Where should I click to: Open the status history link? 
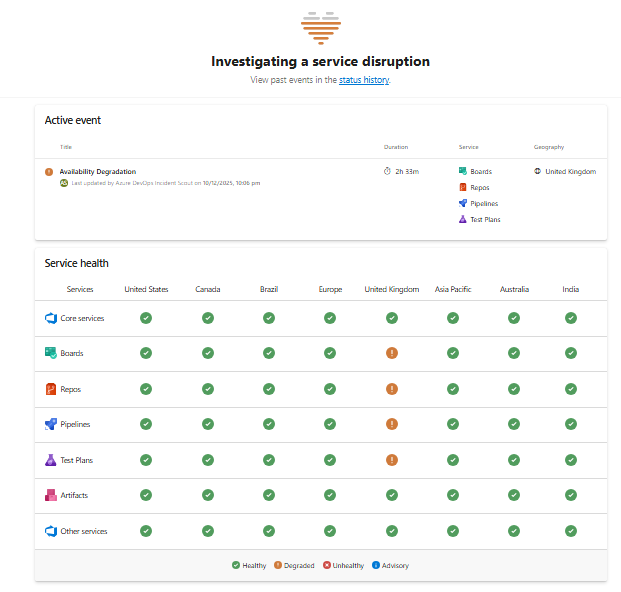pos(364,80)
